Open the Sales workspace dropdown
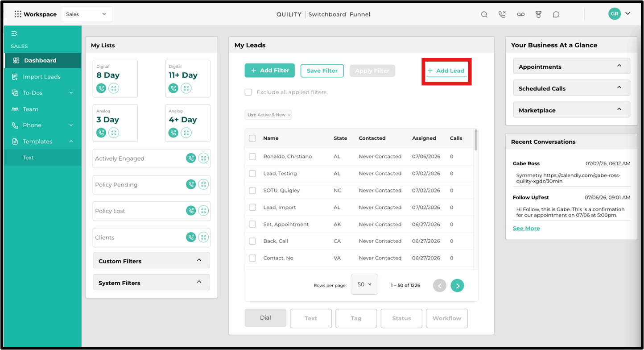The height and width of the screenshot is (350, 644). tap(87, 14)
